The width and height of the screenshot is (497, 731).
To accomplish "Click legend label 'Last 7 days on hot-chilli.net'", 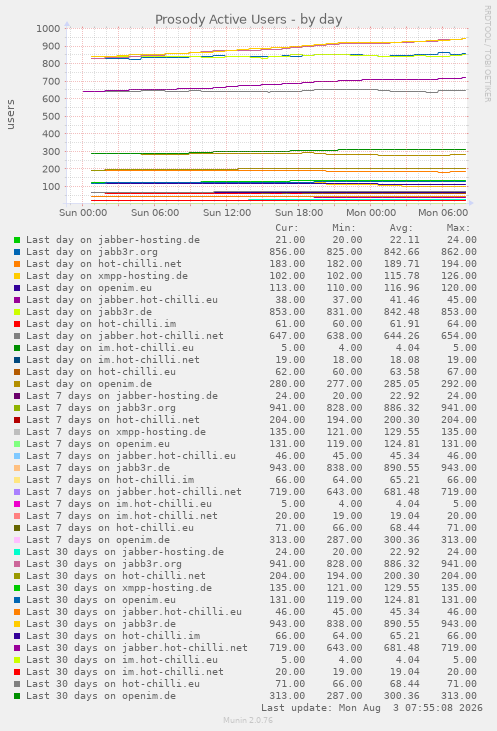I will pyautogui.click(x=113, y=420).
